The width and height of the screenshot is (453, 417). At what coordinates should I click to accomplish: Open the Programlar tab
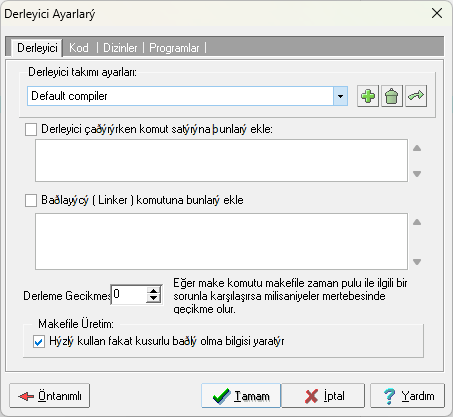click(x=174, y=48)
